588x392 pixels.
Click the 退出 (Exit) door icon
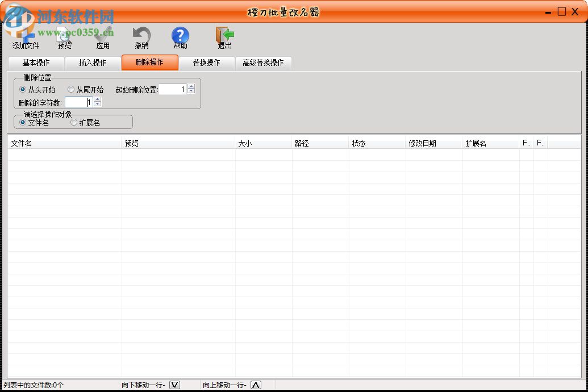(x=224, y=35)
